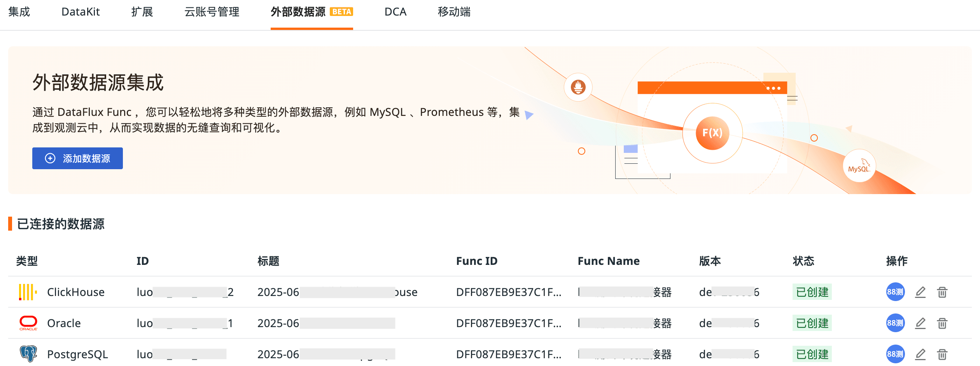Click the Oracle logo icon
This screenshot has width=980, height=366.
(x=28, y=323)
